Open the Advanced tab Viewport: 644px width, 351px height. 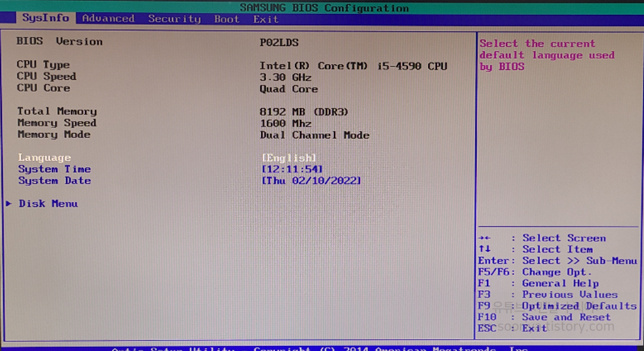click(x=109, y=18)
